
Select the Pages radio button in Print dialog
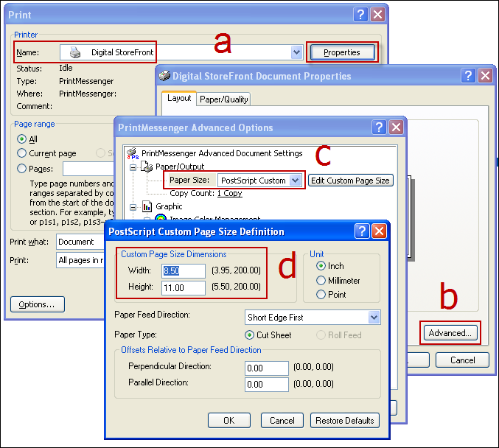(21, 168)
